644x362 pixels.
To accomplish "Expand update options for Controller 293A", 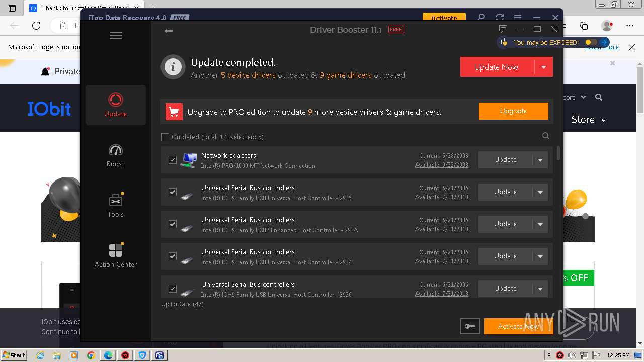I will (x=540, y=224).
